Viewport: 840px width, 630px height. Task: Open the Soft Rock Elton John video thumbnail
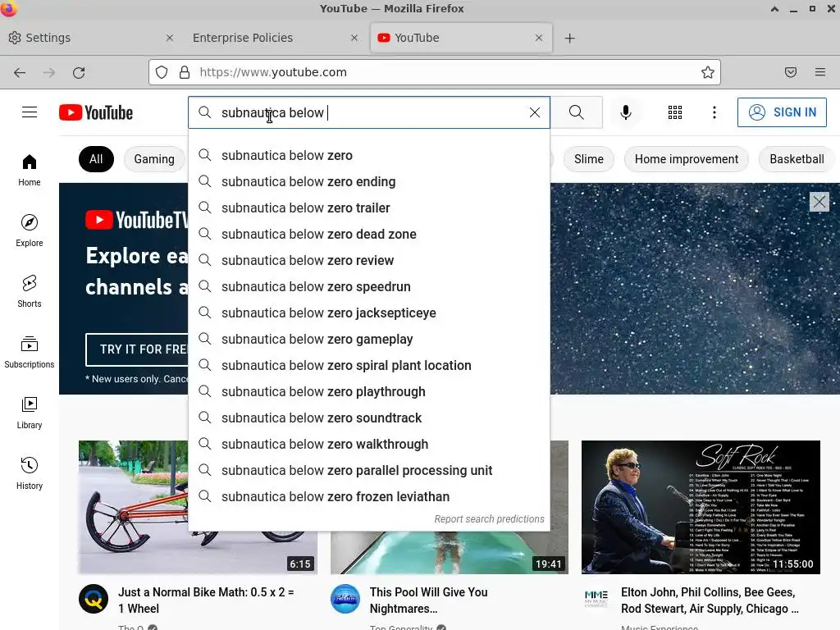[x=701, y=507]
